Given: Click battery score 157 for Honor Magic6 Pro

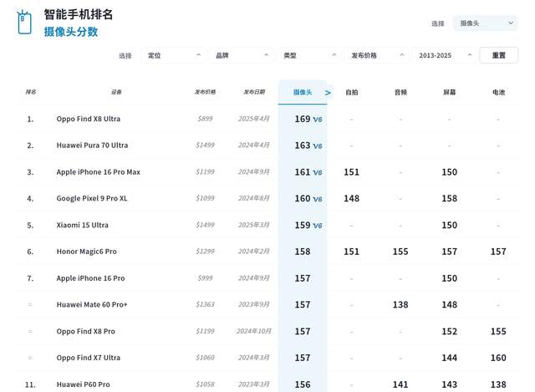Looking at the screenshot, I should 498,252.
